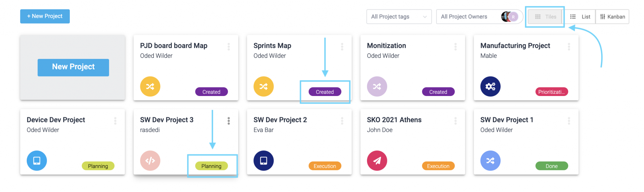
Task: Click owner name Mable on Manufacturing Project
Action: point(489,56)
